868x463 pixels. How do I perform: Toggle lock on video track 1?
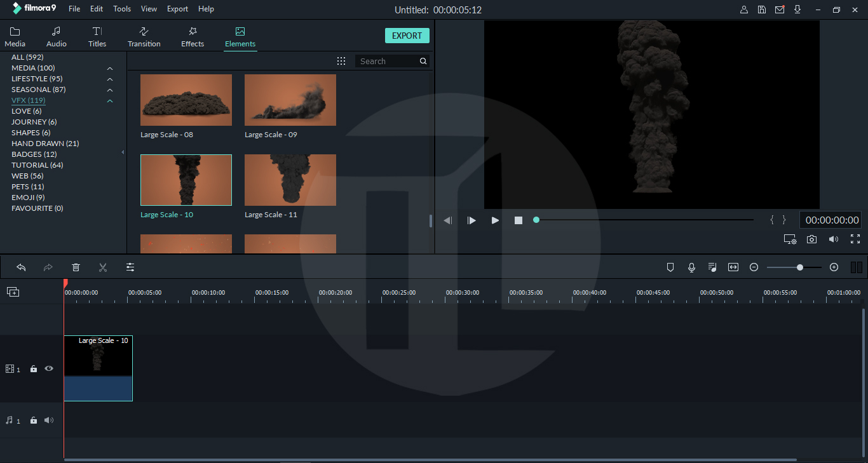[34, 369]
